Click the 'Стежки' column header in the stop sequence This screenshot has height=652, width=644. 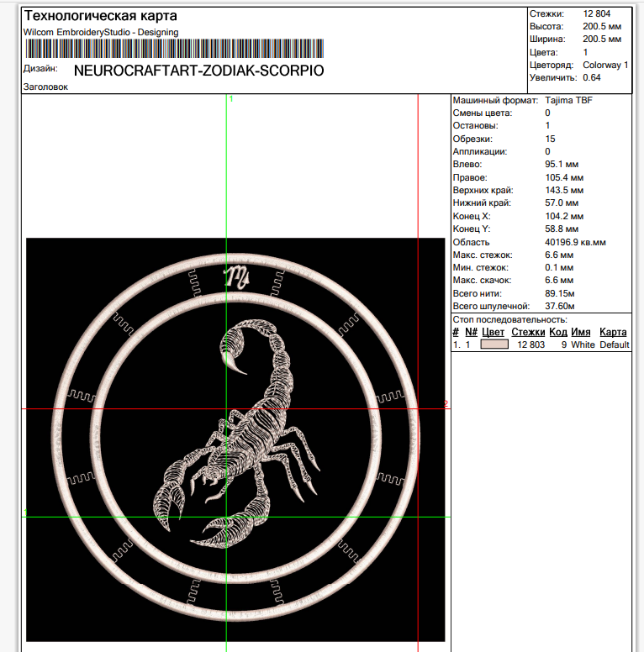pyautogui.click(x=528, y=332)
